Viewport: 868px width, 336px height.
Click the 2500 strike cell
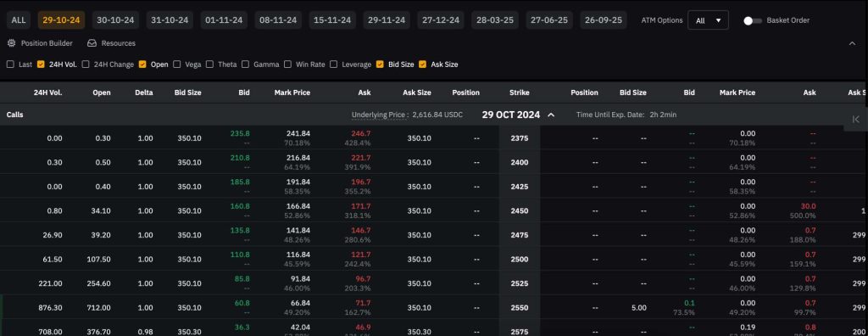pos(520,259)
